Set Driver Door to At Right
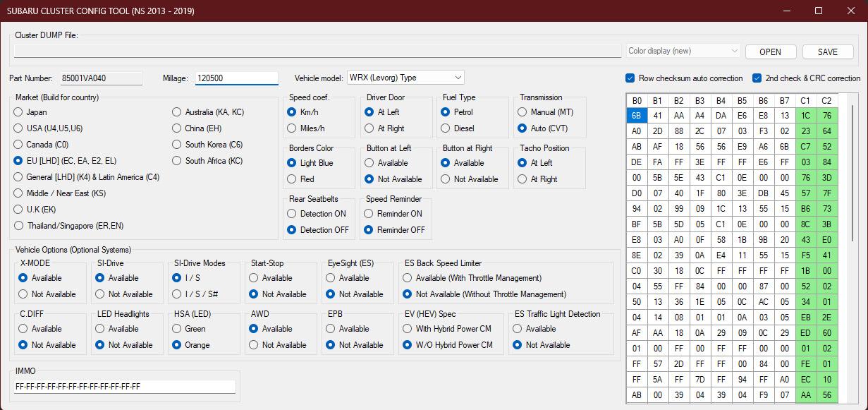The width and height of the screenshot is (868, 410). [369, 128]
